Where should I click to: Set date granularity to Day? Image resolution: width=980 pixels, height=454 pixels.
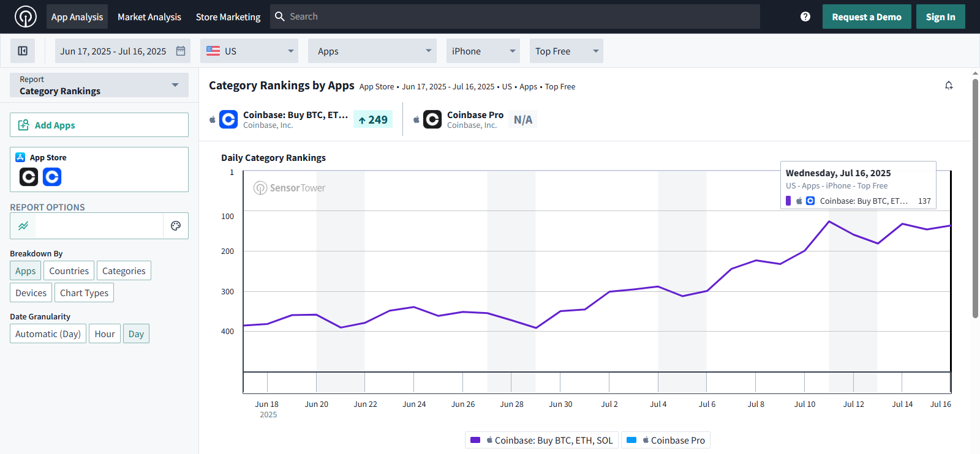[136, 333]
